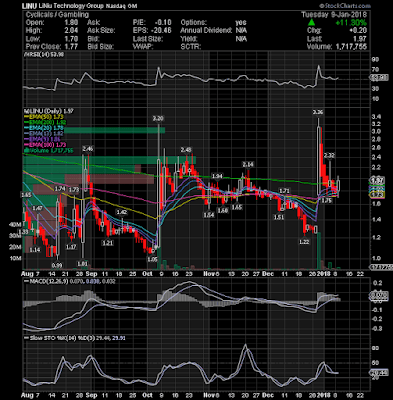This screenshot has height=400, width=393.
Task: Click the SCTR label
Action: [191, 47]
